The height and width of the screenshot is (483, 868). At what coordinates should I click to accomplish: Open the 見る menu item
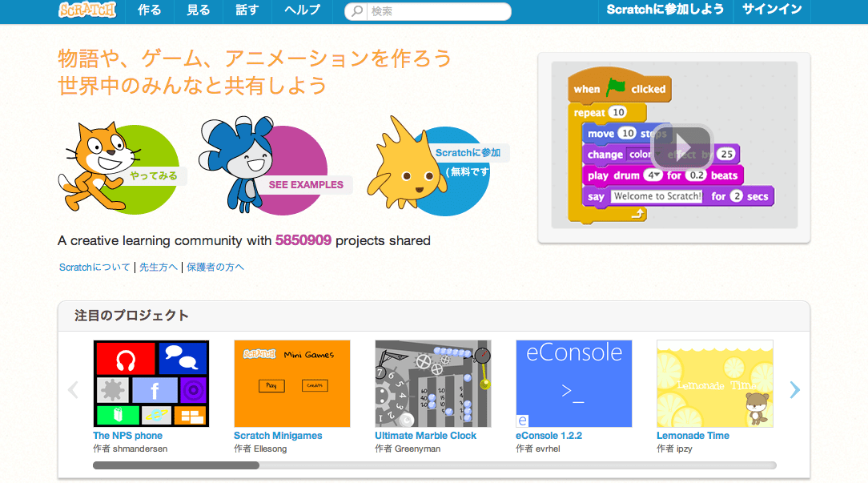pyautogui.click(x=198, y=10)
